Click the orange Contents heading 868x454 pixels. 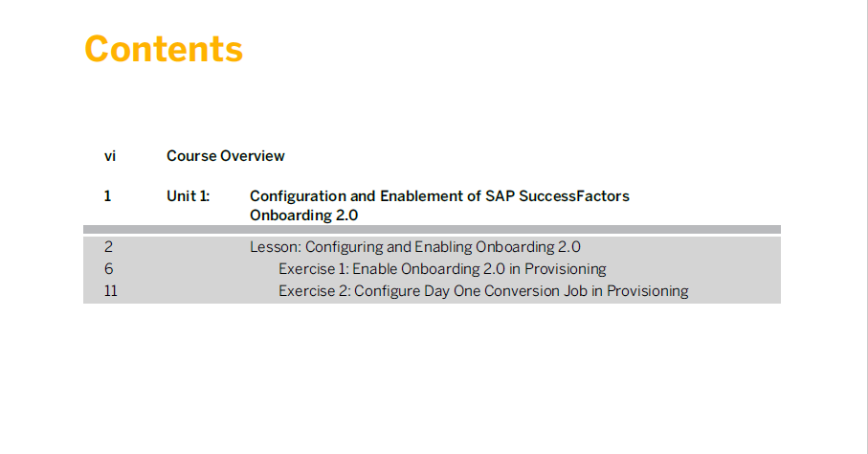point(164,49)
